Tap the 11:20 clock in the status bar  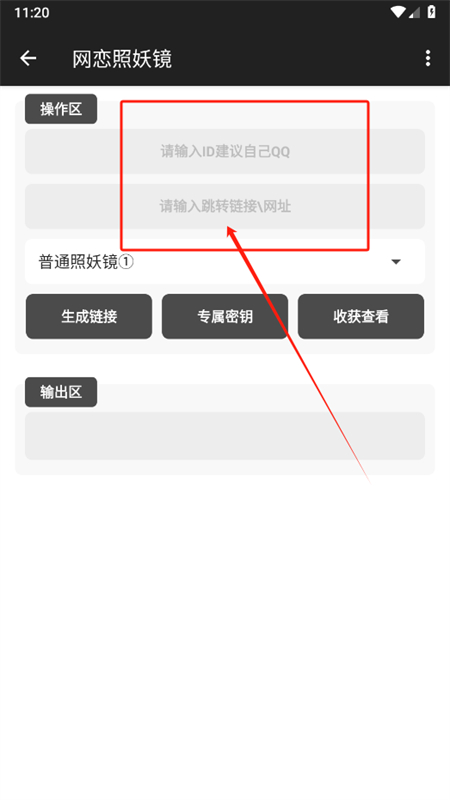tap(32, 13)
